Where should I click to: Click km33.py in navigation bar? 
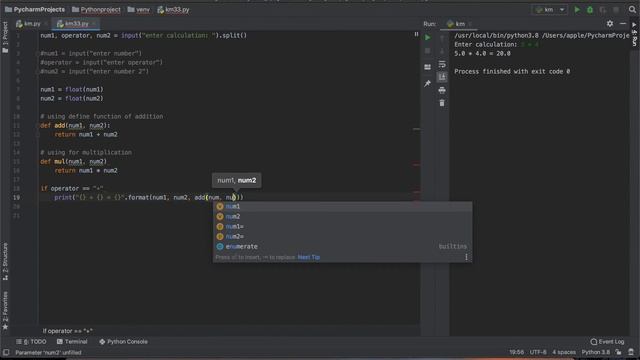173,9
